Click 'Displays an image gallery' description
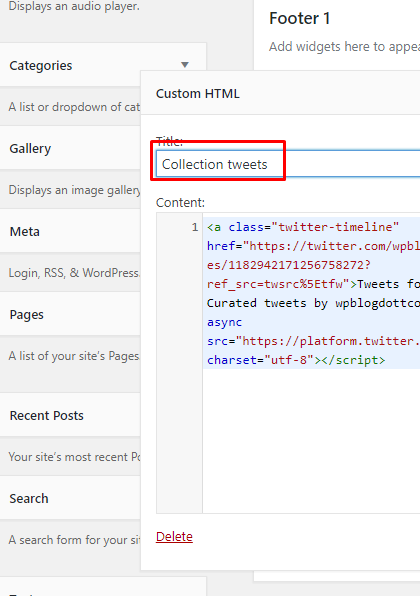 coord(74,190)
